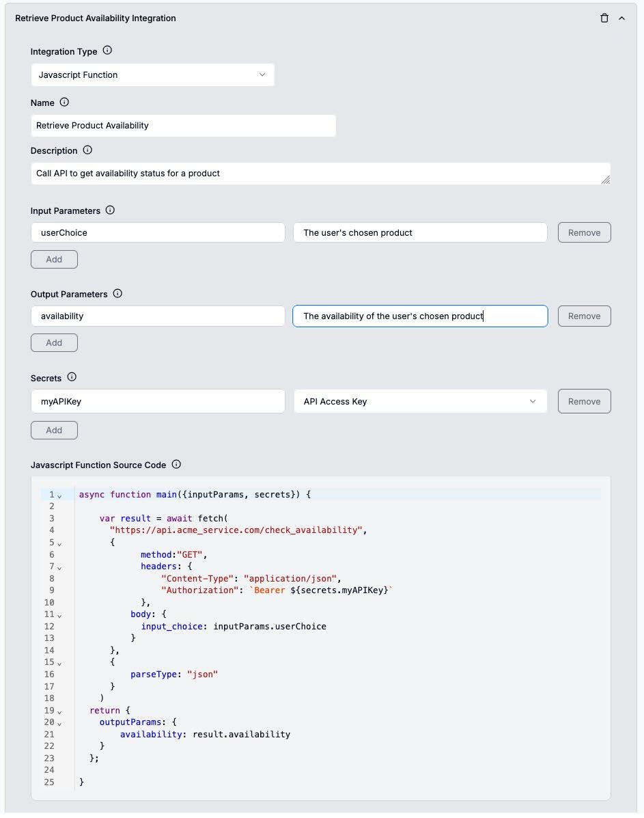Viewport: 644px width, 818px height.
Task: Click the Description resize handle
Action: pos(605,180)
